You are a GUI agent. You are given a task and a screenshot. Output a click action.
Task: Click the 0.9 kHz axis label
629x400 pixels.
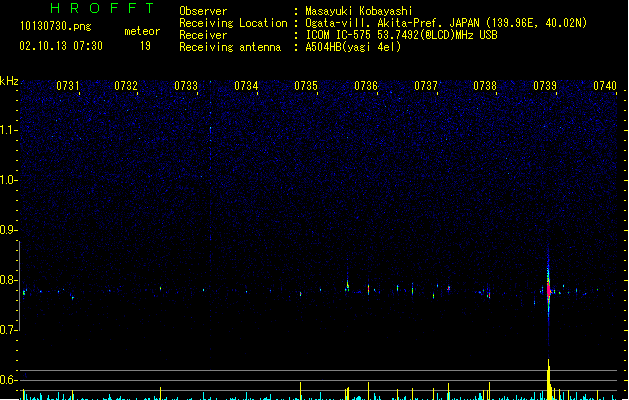click(9, 230)
